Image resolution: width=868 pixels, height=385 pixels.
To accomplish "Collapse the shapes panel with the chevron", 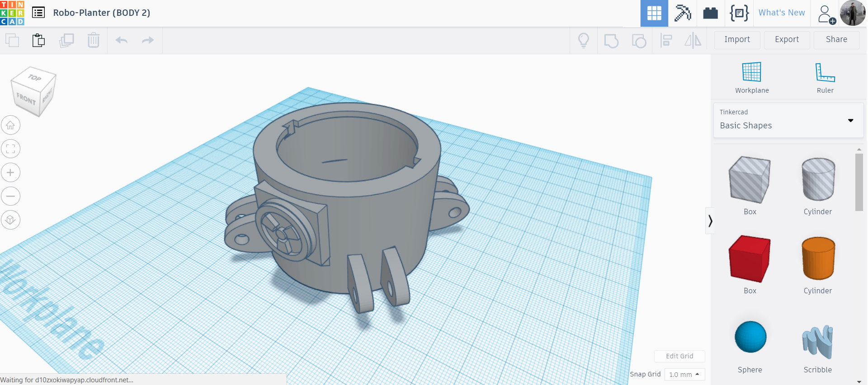I will pyautogui.click(x=710, y=221).
